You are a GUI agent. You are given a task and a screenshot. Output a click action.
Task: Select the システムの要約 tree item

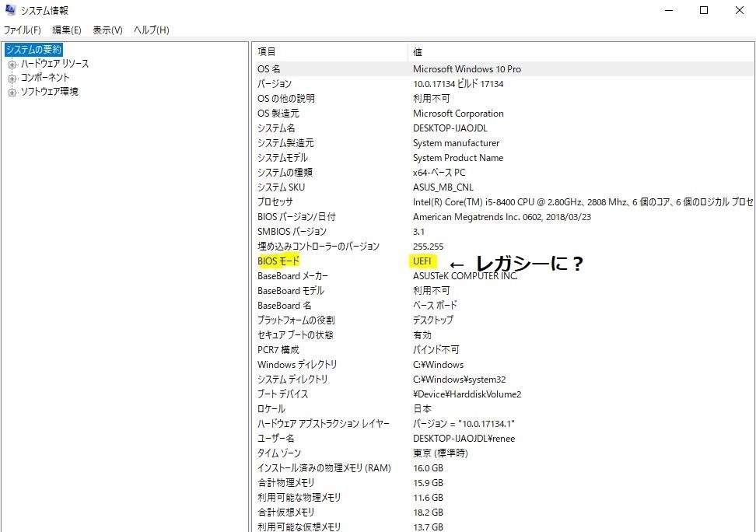(x=35, y=49)
